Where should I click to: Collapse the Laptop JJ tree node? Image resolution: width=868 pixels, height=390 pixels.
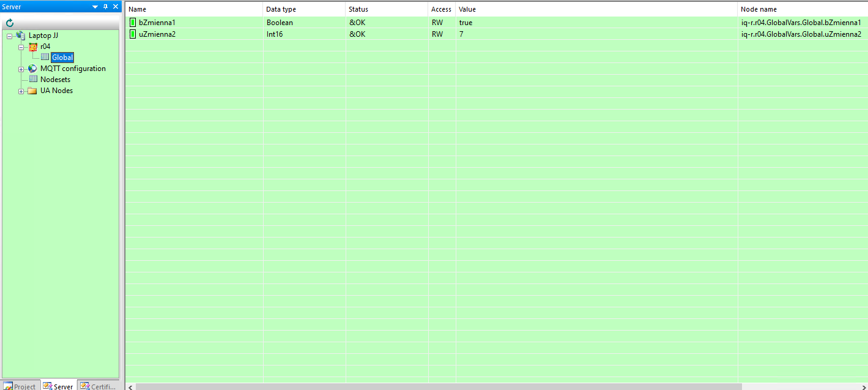pyautogui.click(x=10, y=36)
